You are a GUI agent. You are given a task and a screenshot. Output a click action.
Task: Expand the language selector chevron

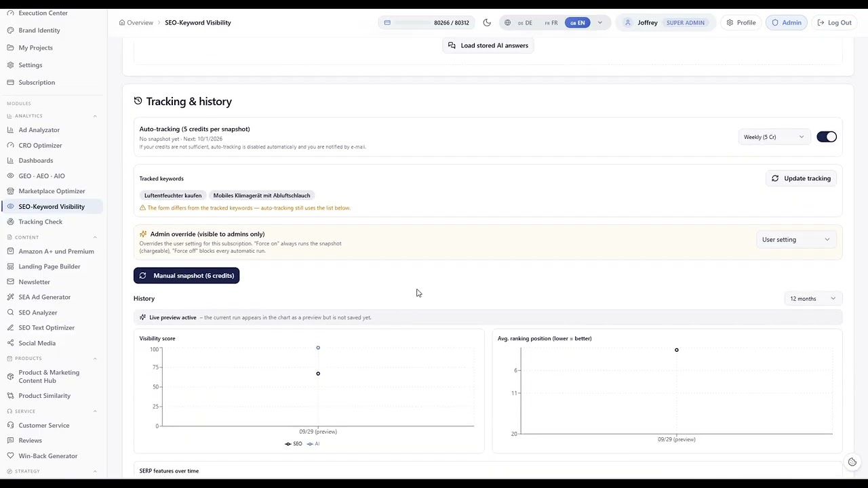[599, 22]
